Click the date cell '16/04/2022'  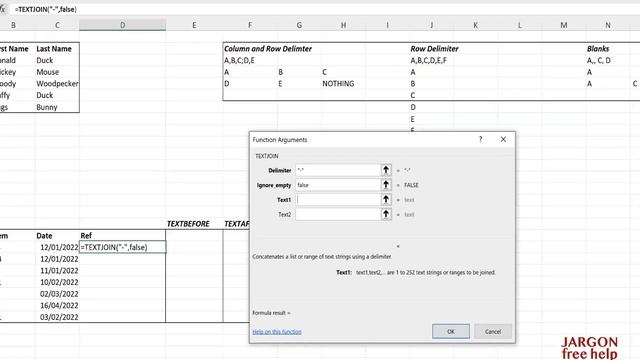[57, 305]
